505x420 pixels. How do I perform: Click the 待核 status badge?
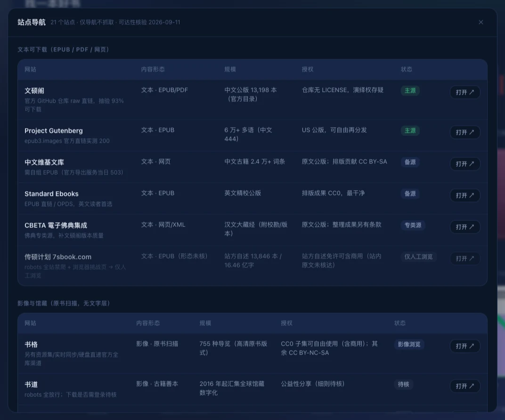[x=404, y=384]
